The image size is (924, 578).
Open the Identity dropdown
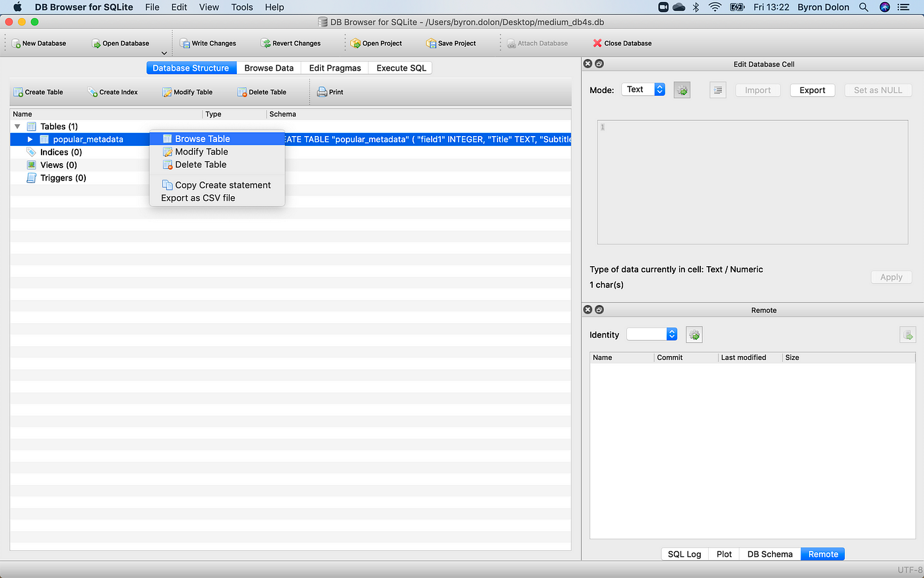click(x=651, y=334)
